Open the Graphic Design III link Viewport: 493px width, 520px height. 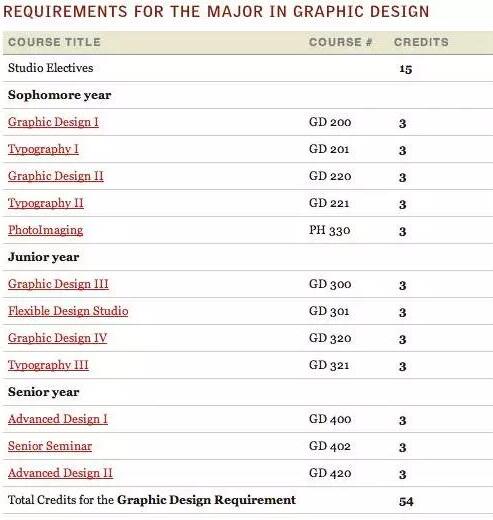[58, 284]
